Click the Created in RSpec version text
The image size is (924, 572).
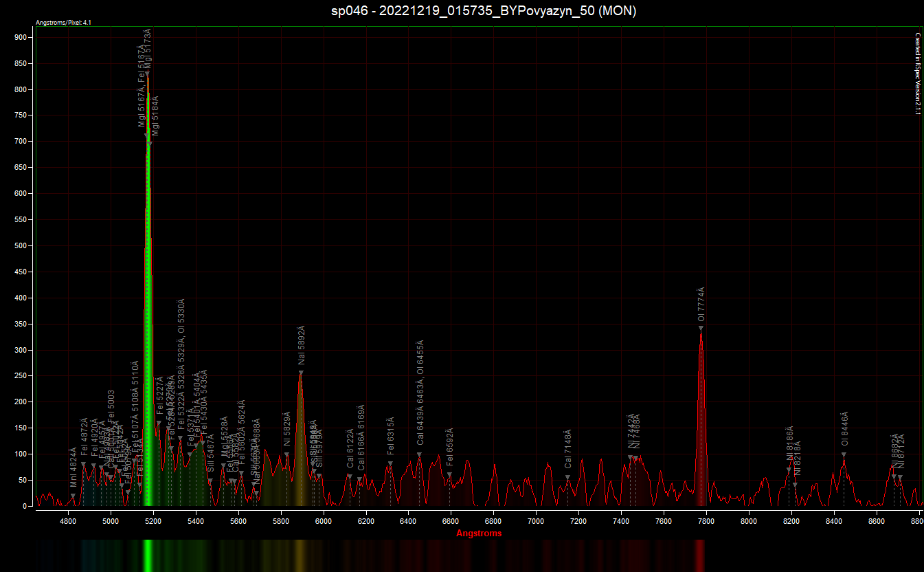click(916, 74)
